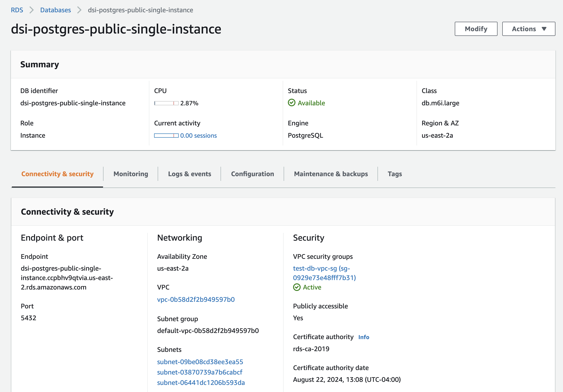Image resolution: width=563 pixels, height=392 pixels.
Task: Go to Maintenance & backups tab
Action: coord(330,174)
